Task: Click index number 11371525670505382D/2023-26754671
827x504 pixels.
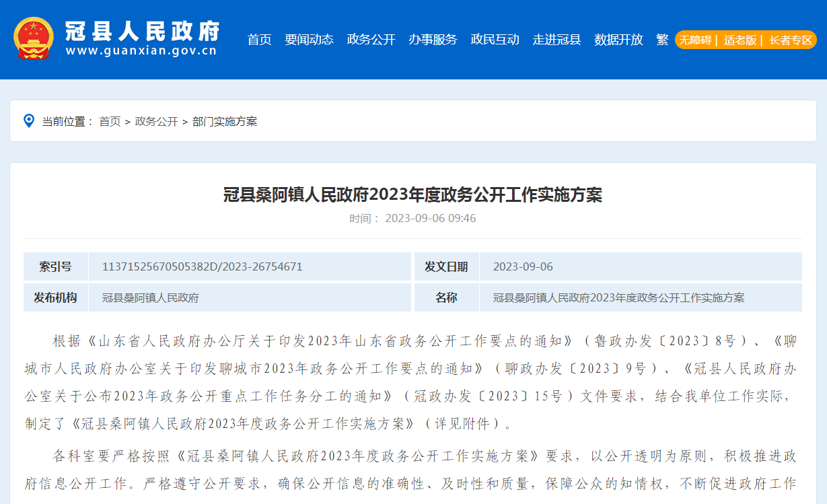Action: point(203,266)
